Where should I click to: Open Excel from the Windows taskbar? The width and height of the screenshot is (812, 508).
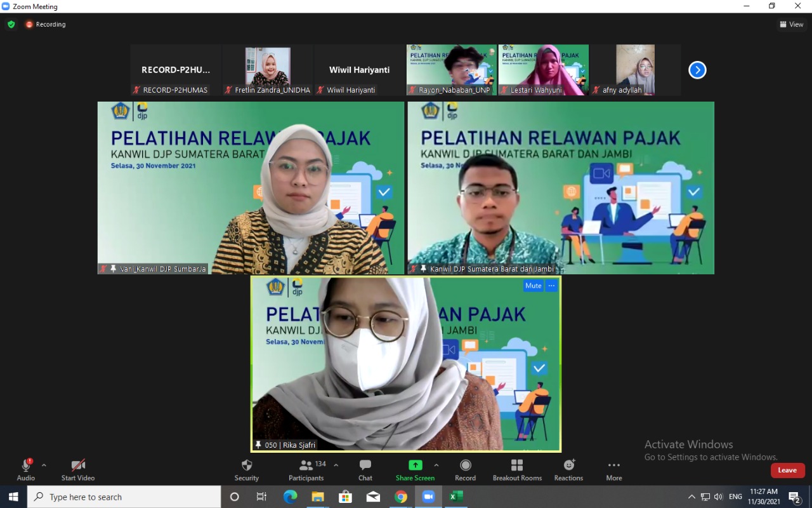[455, 497]
